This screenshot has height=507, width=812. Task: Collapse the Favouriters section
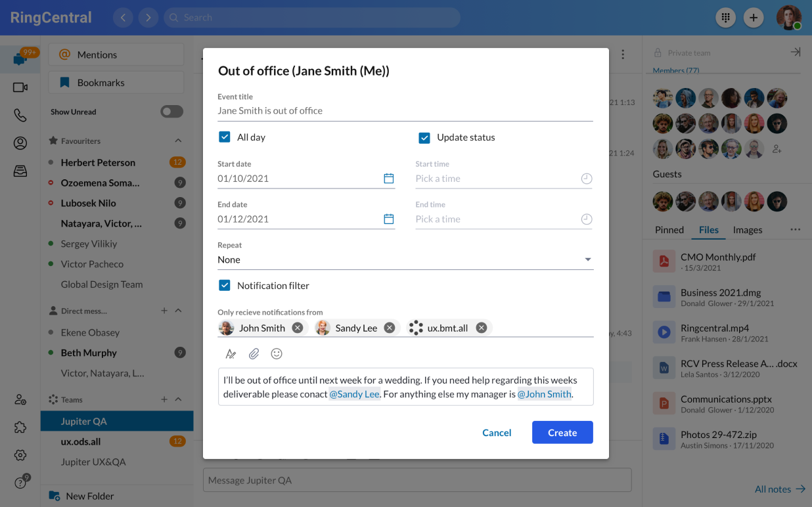pyautogui.click(x=177, y=141)
